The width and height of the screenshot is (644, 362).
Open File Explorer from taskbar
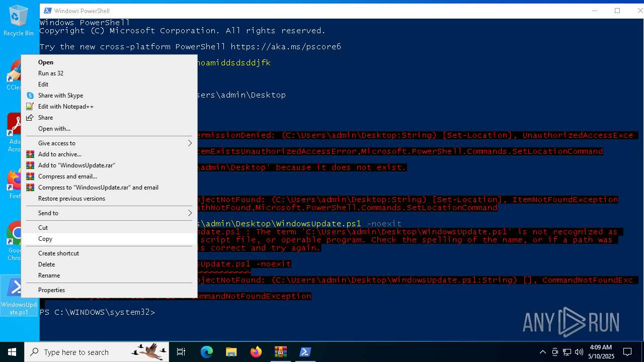point(231,352)
